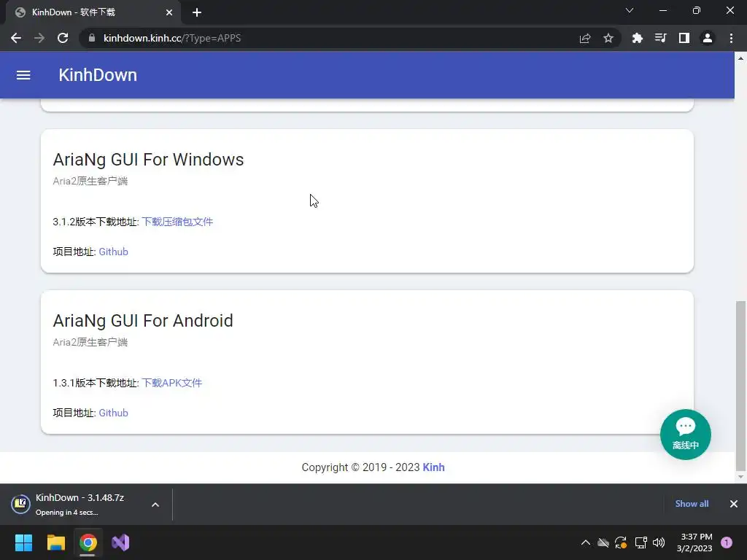Close the downloads bar
The width and height of the screenshot is (747, 560).
click(x=734, y=504)
